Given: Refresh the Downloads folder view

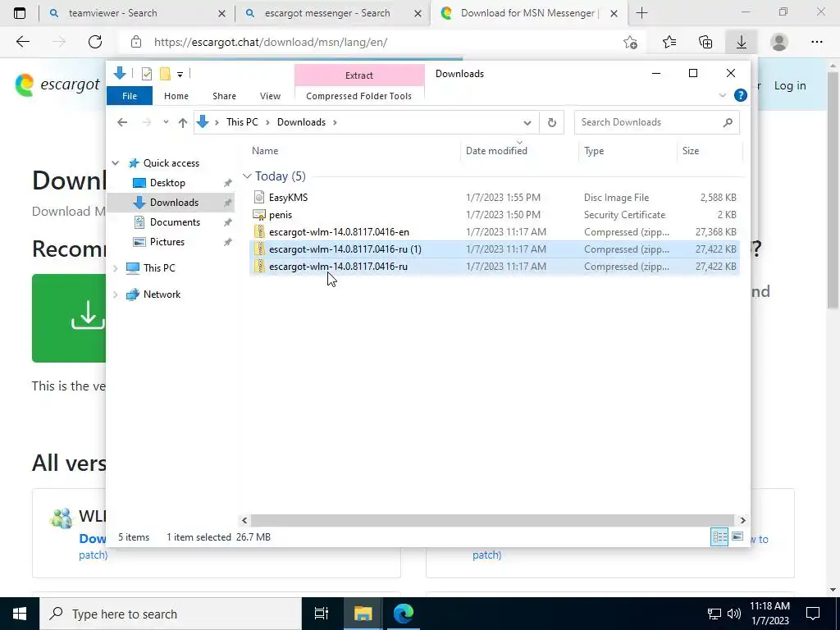Looking at the screenshot, I should (552, 122).
